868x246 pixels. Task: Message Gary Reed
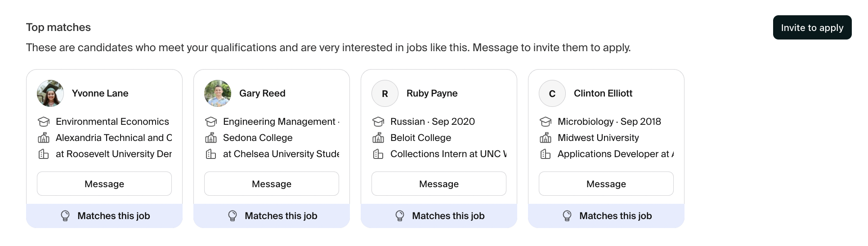272,184
